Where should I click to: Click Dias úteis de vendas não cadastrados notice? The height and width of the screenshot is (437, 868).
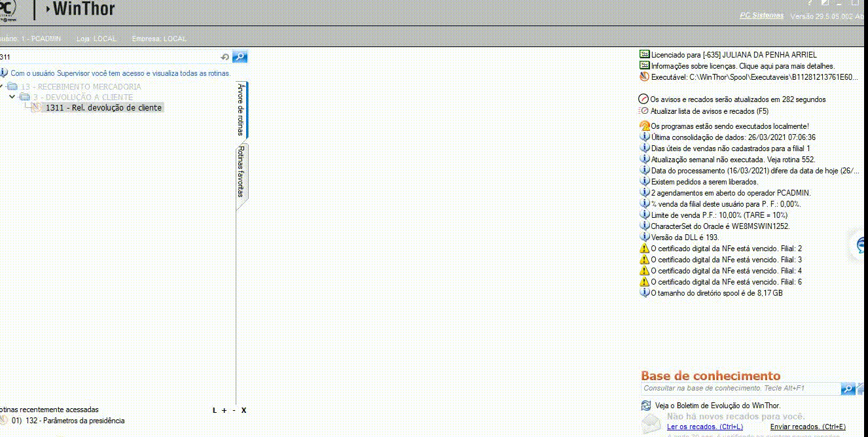click(x=731, y=149)
